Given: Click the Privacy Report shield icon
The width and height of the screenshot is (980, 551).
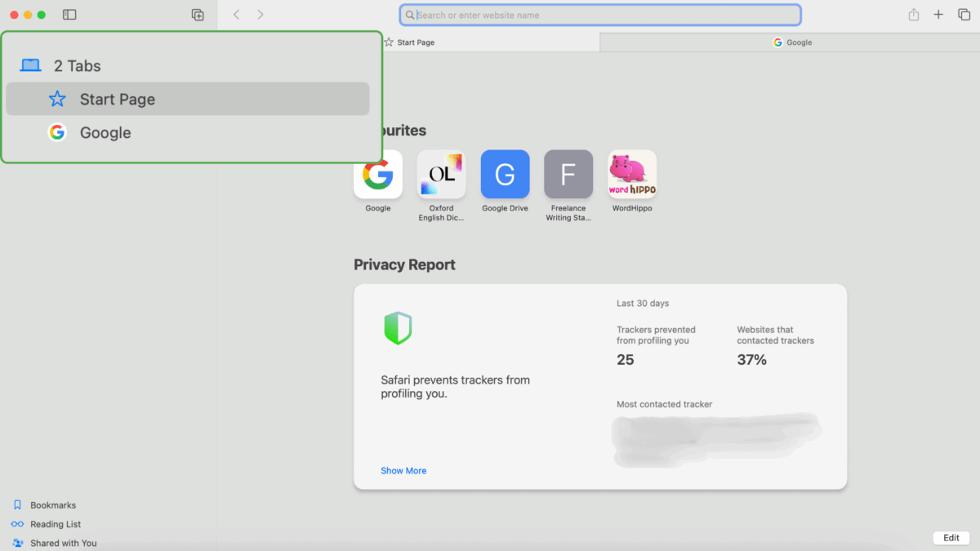Looking at the screenshot, I should click(398, 327).
